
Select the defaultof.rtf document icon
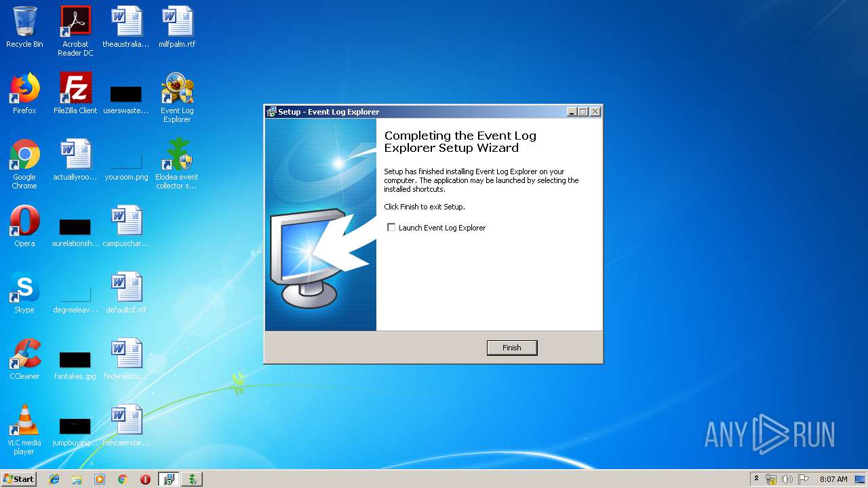click(126, 293)
